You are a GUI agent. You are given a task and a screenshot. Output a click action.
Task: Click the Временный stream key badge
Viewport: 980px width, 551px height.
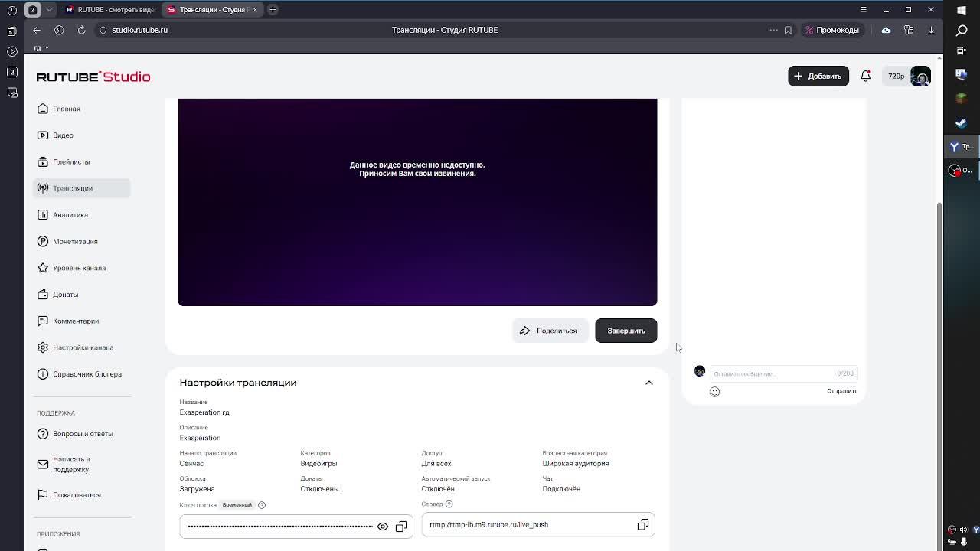tap(237, 505)
